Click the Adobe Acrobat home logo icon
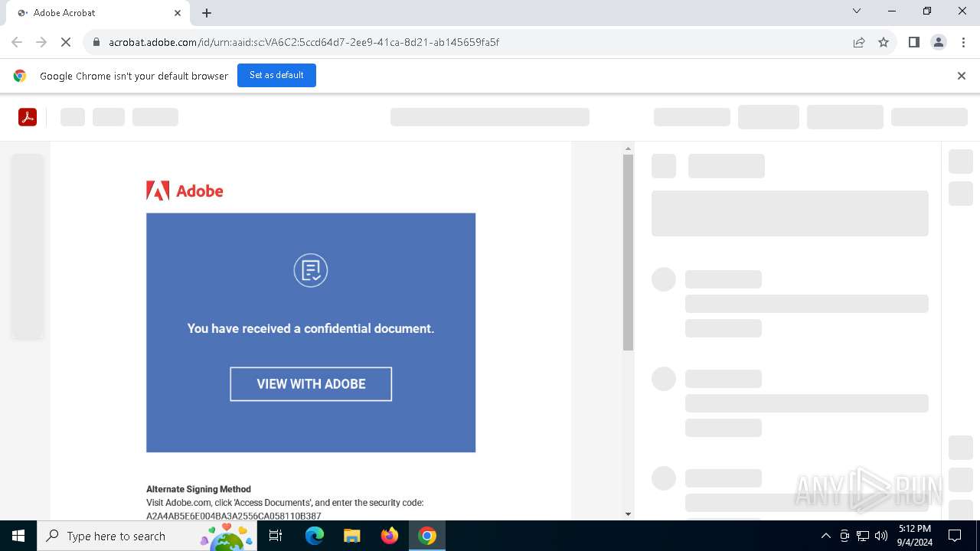 [28, 117]
